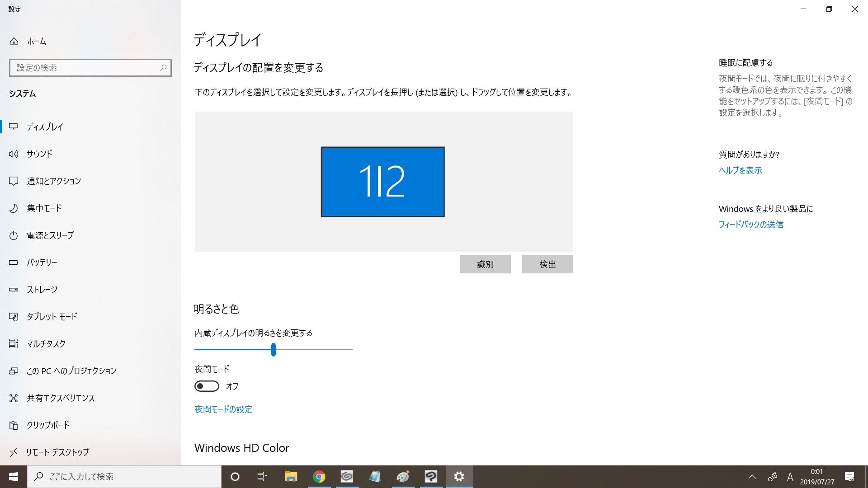Open Power and Sleep settings
This screenshot has height=488, width=868.
pos(50,235)
